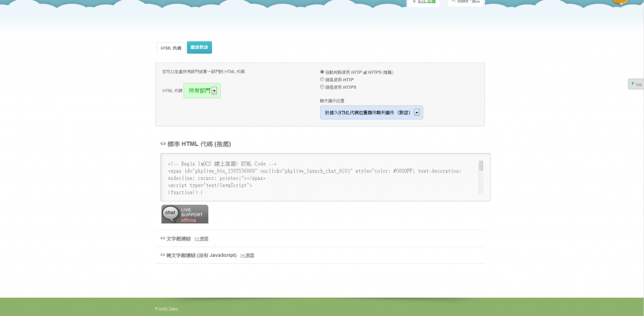The width and height of the screenshot is (644, 316).
Task: Click the 聊天圖示位置 label
Action: (x=332, y=101)
